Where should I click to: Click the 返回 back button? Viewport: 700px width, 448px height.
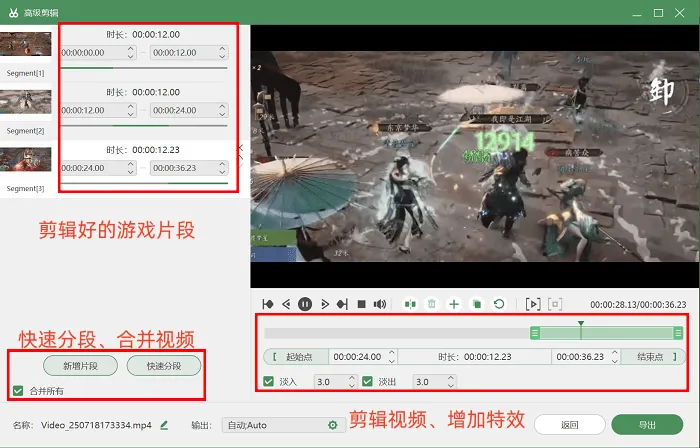[569, 425]
